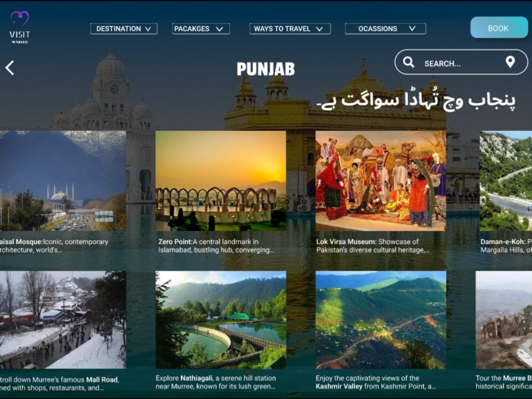
Task: Open the snowy Murree Mall Road photo
Action: (63, 320)
